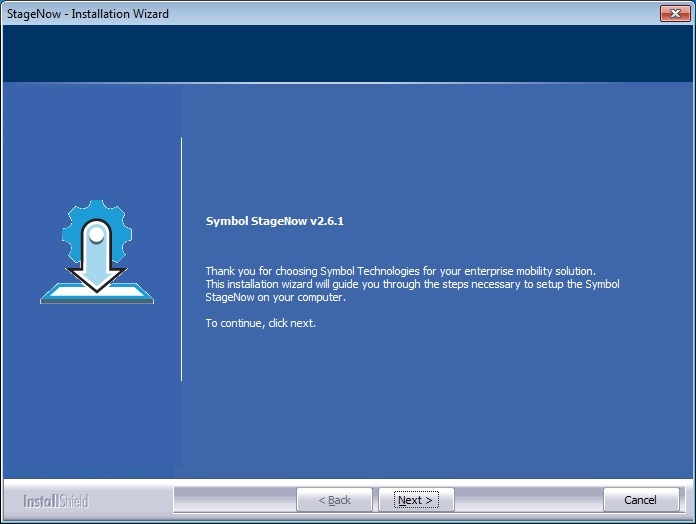Viewport: 696px width, 524px height.
Task: Click the 'This installation wizard will guide you' line
Action: (x=412, y=284)
